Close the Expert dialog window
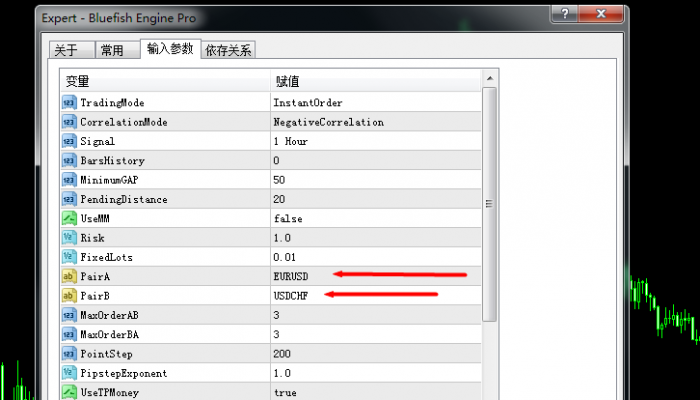 click(600, 14)
